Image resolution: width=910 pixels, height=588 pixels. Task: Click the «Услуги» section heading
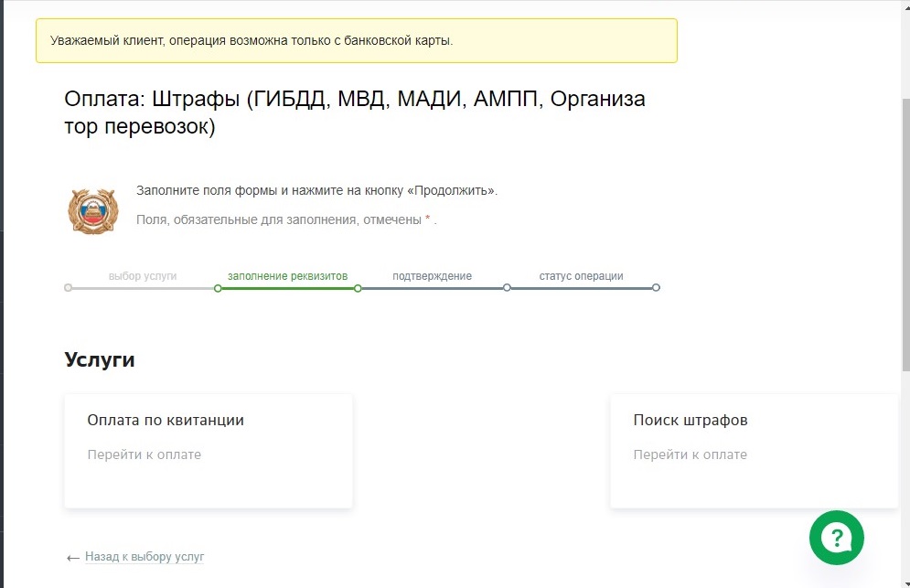coord(100,359)
